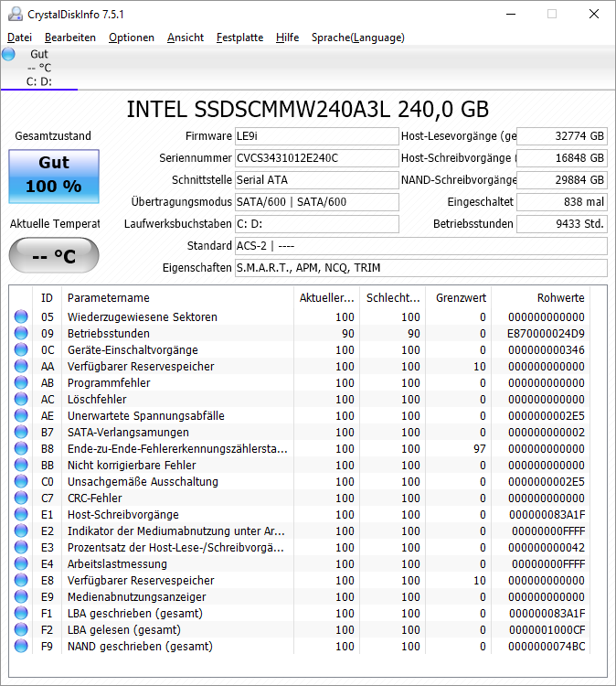Image resolution: width=616 pixels, height=686 pixels.
Task: Open the Datei menu
Action: pos(20,38)
